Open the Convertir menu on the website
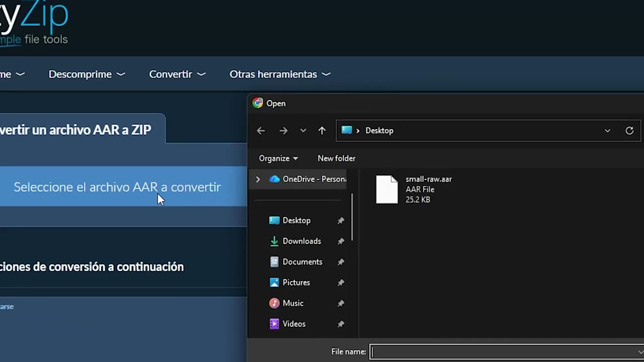The height and width of the screenshot is (362, 644). click(x=177, y=74)
